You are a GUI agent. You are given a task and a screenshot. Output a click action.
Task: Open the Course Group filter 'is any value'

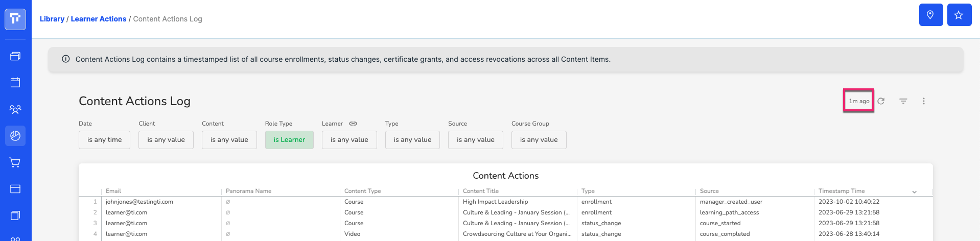pos(539,140)
